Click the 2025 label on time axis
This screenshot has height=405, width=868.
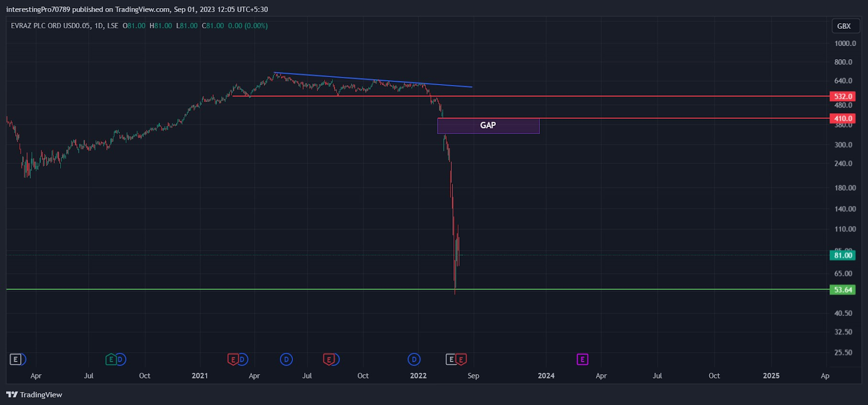pos(771,376)
